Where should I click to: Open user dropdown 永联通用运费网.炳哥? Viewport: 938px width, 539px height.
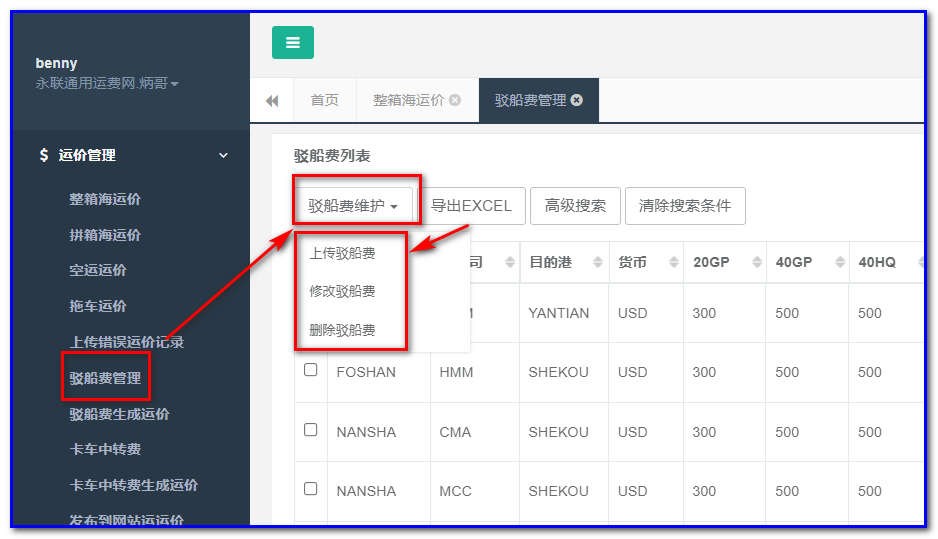(x=107, y=83)
